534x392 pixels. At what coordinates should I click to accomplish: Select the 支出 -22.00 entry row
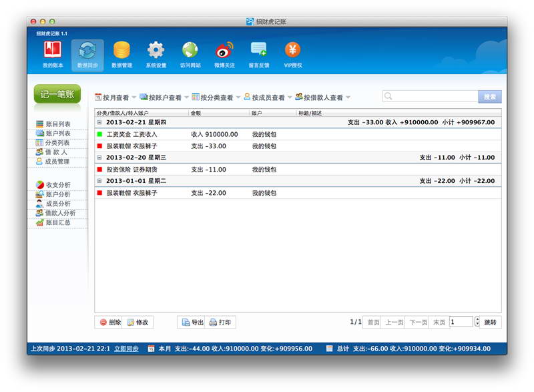coord(298,193)
